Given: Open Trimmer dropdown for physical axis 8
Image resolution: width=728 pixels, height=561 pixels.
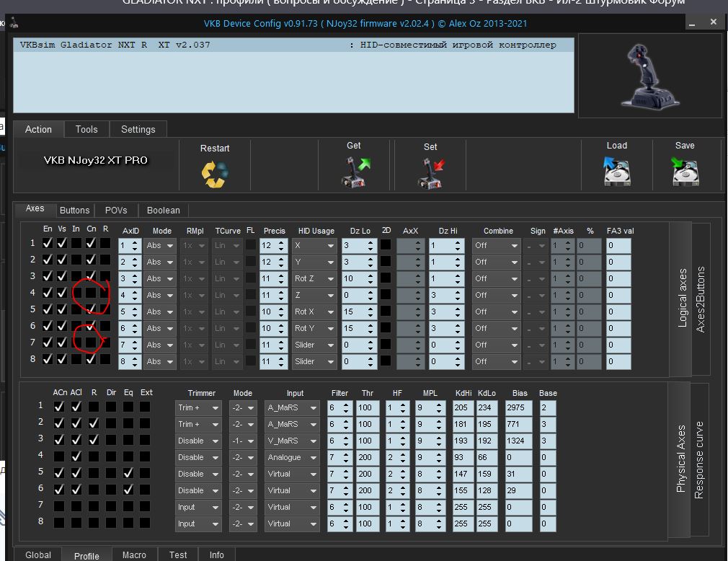Looking at the screenshot, I should click(198, 524).
